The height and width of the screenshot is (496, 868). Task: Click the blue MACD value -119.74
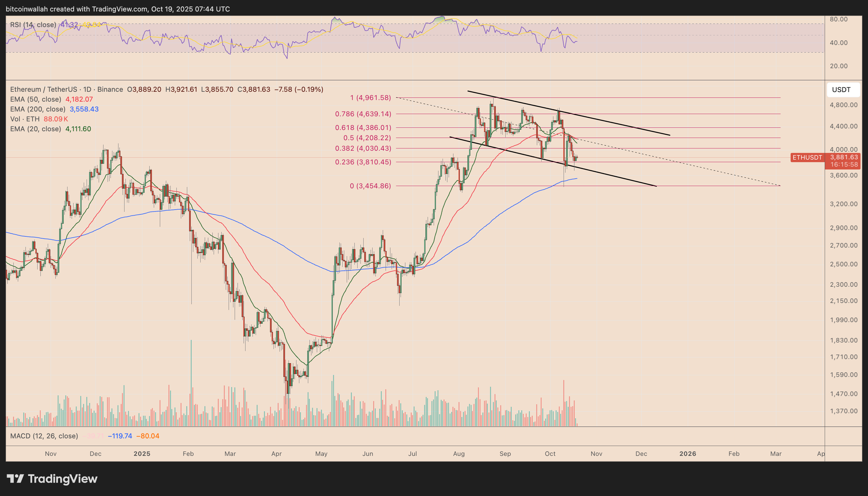(119, 436)
